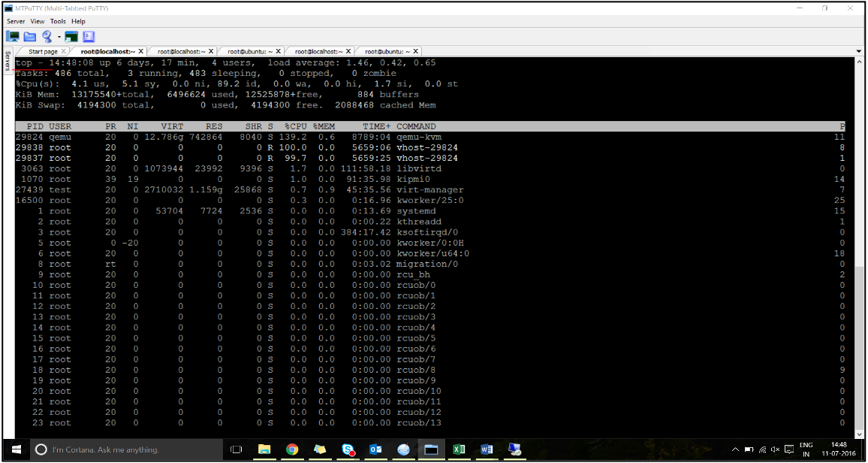Click the kworker/25:0 command text
868x463 pixels.
pyautogui.click(x=429, y=201)
